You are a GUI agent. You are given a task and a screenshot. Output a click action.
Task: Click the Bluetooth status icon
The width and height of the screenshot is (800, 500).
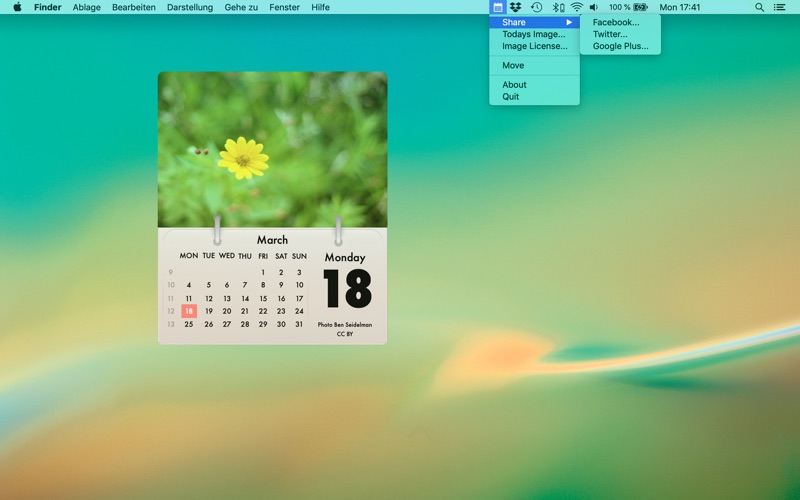(558, 7)
